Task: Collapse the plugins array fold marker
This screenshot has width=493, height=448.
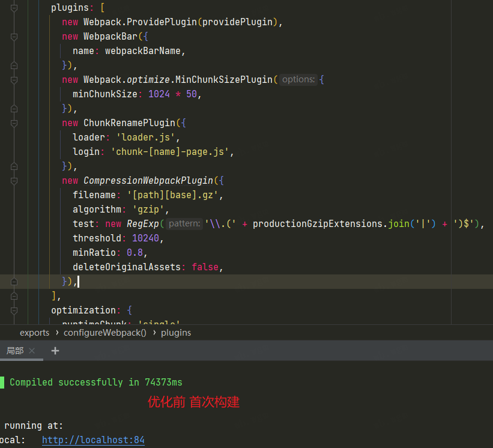Action: [x=14, y=8]
